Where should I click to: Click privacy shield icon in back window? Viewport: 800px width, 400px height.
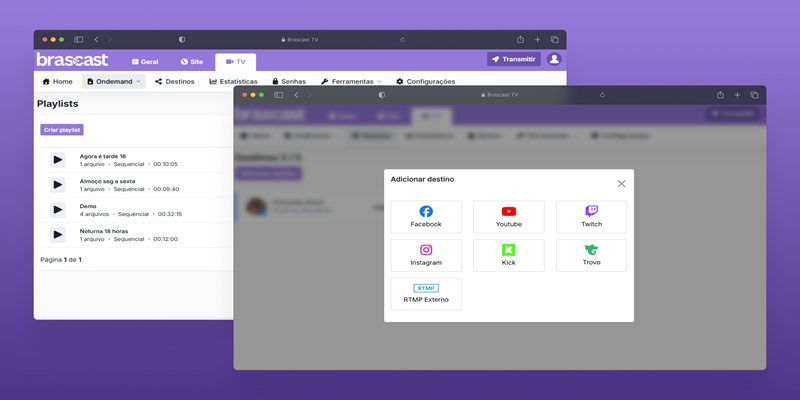click(182, 39)
